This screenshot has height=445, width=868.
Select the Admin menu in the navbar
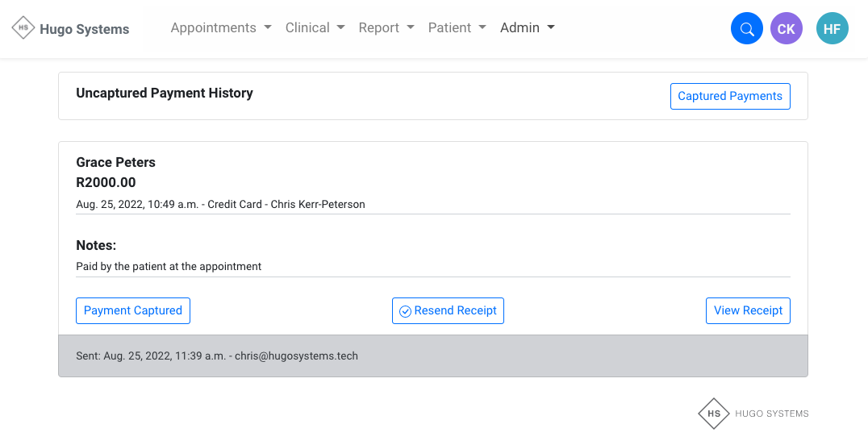click(527, 28)
